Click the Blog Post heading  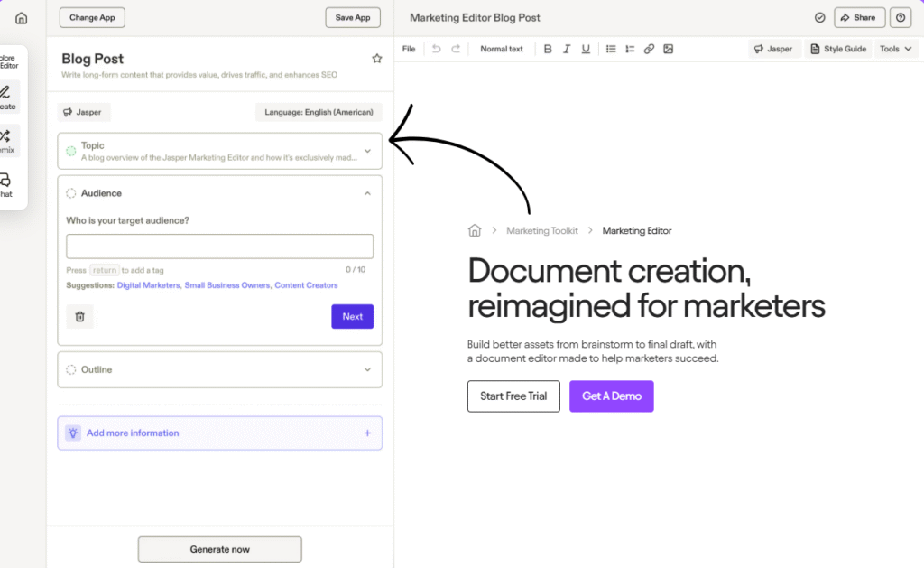coord(93,59)
